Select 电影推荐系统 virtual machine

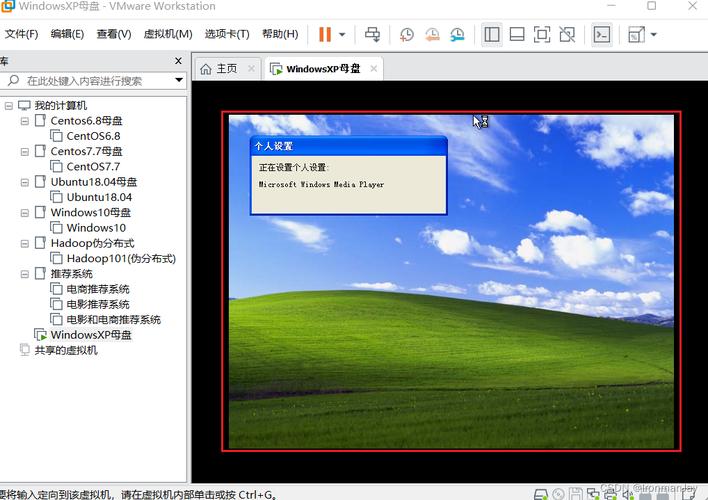[x=98, y=304]
